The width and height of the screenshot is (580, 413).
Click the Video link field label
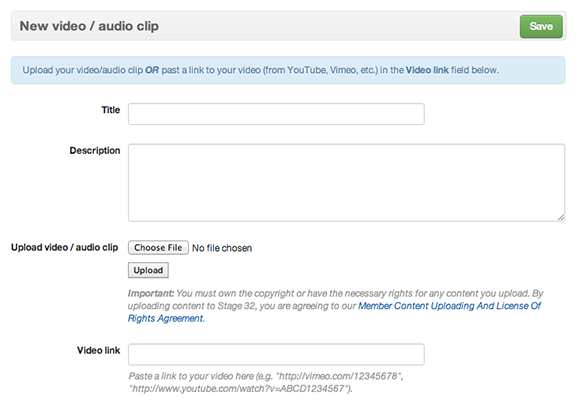tap(98, 350)
